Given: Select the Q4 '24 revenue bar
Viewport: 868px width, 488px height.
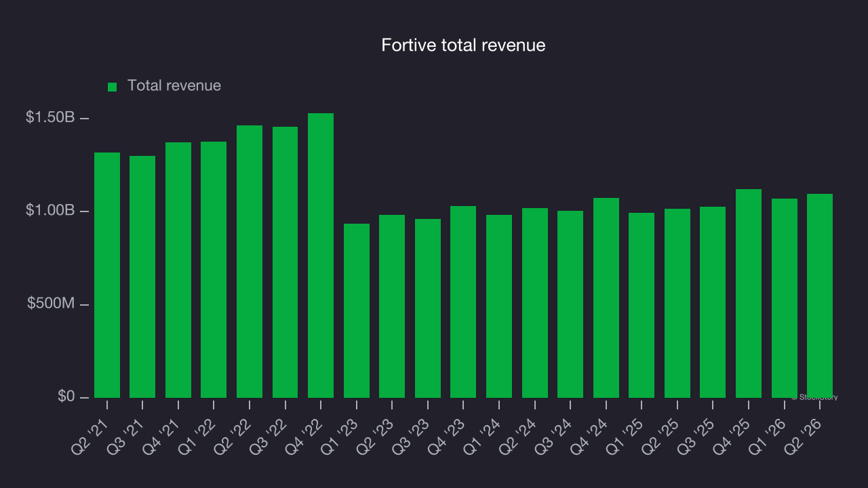Looking at the screenshot, I should [x=606, y=298].
